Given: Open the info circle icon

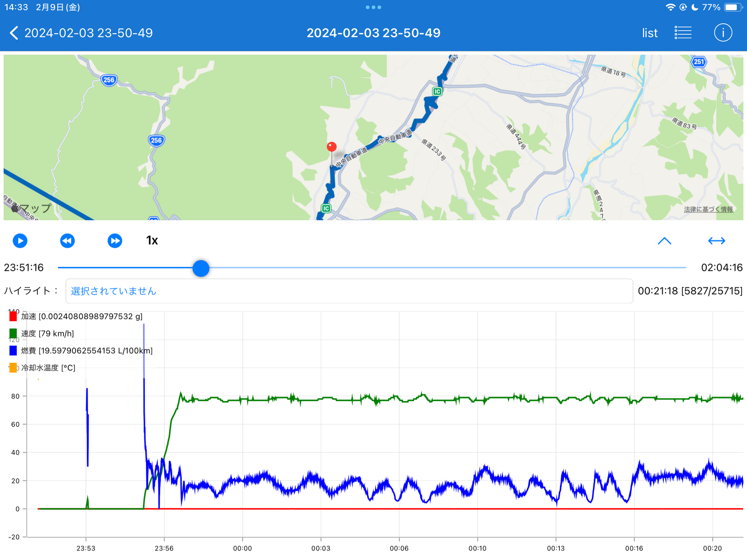Looking at the screenshot, I should point(723,33).
